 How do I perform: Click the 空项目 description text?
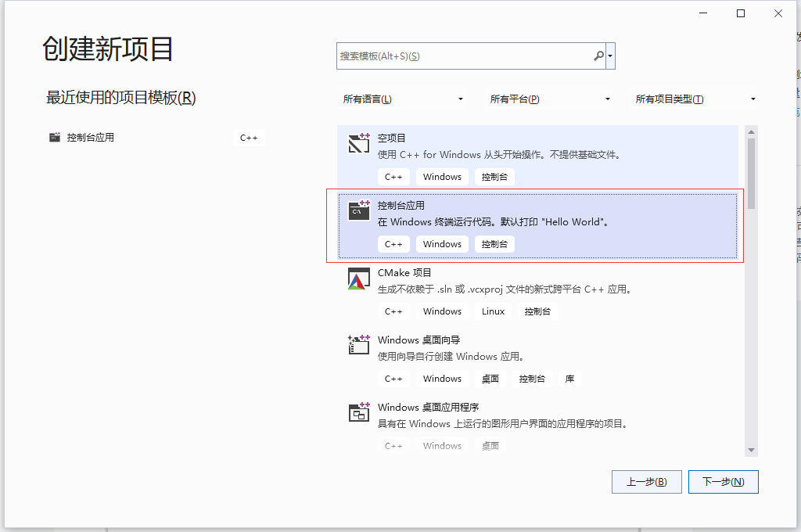[x=499, y=155]
